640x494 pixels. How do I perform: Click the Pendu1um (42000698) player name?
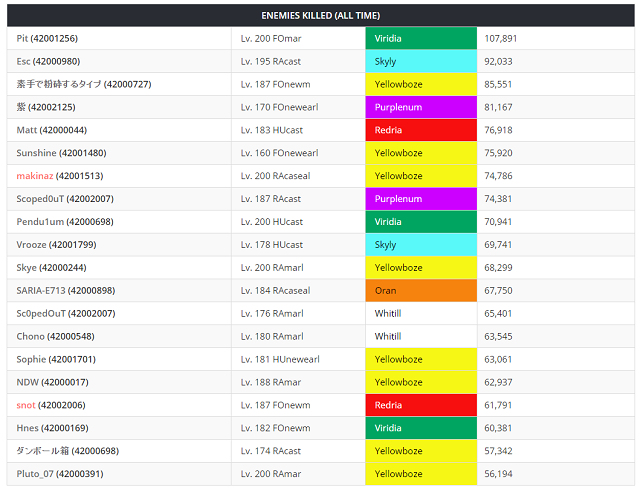click(65, 222)
